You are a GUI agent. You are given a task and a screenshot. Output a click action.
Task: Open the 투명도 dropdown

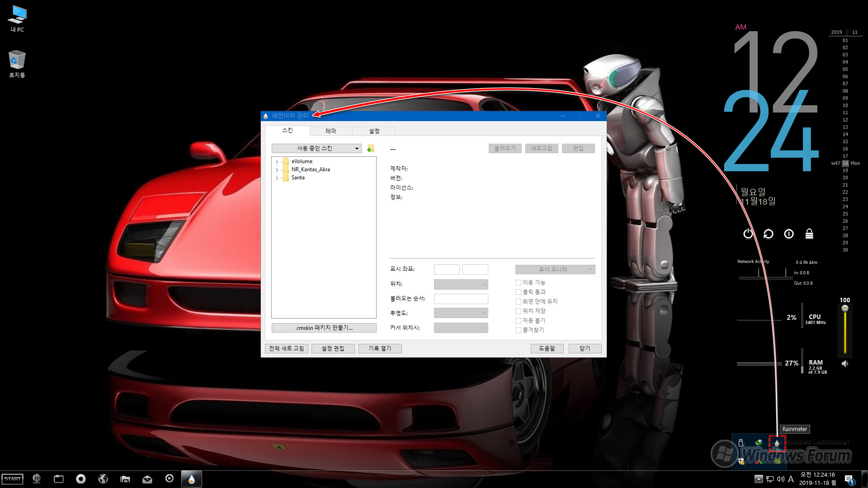point(461,313)
